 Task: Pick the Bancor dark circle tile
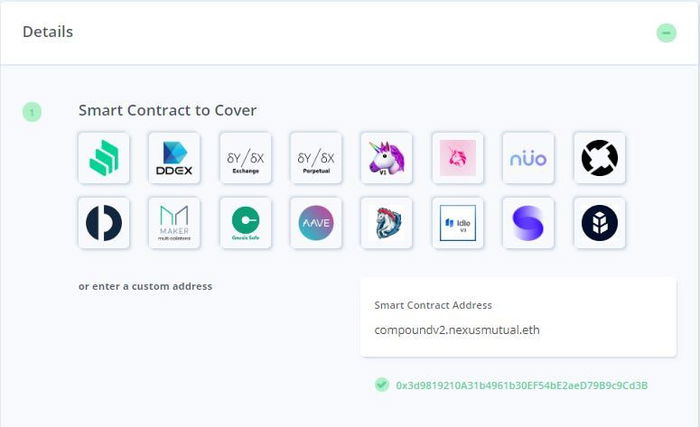tap(600, 223)
